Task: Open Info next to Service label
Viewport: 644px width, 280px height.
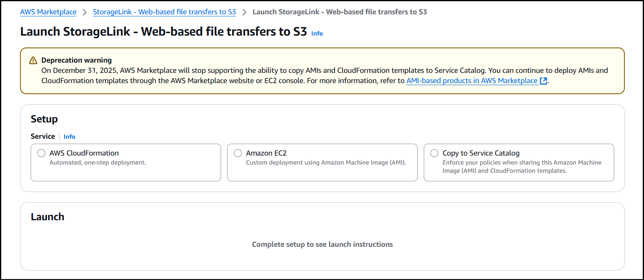Action: pos(69,137)
